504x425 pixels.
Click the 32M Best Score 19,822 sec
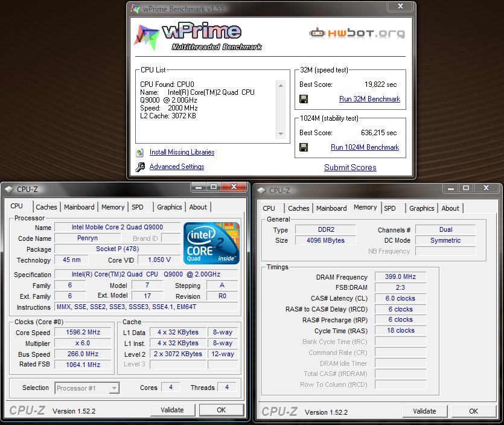[x=381, y=85]
